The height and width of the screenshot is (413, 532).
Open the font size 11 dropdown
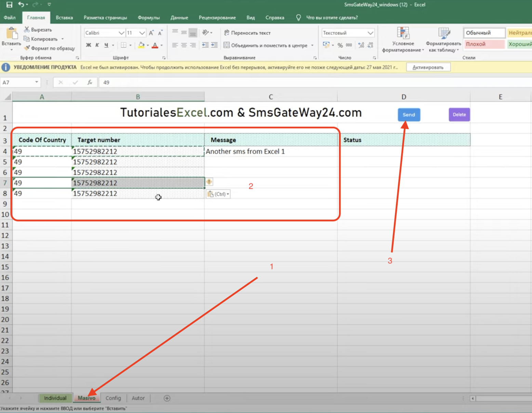pyautogui.click(x=142, y=33)
